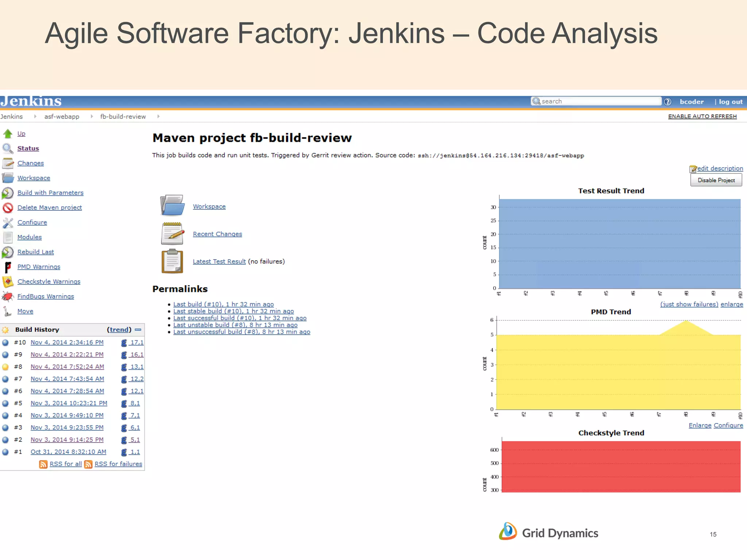Open Last unstable build (#8) permalink
Image resolution: width=747 pixels, height=560 pixels.
(235, 325)
